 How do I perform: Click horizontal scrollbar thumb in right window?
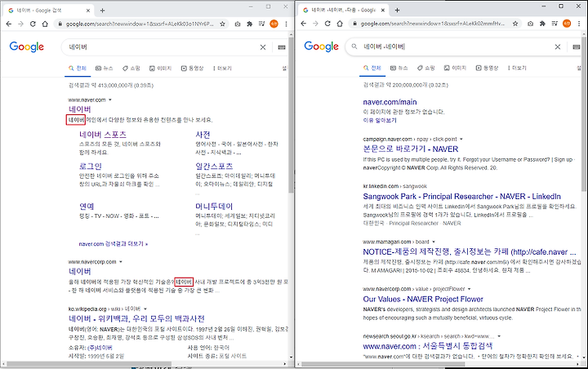point(383,364)
